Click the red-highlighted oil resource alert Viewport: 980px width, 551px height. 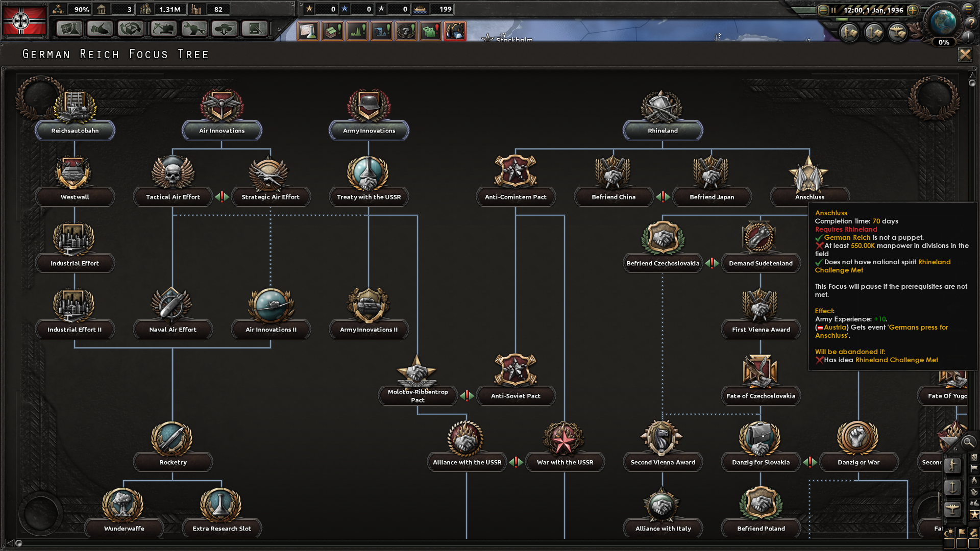coord(455,31)
